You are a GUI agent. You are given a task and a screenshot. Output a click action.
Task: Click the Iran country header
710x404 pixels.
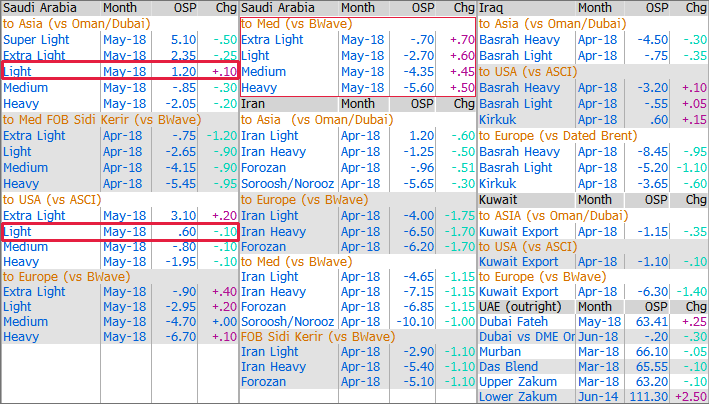pos(254,103)
